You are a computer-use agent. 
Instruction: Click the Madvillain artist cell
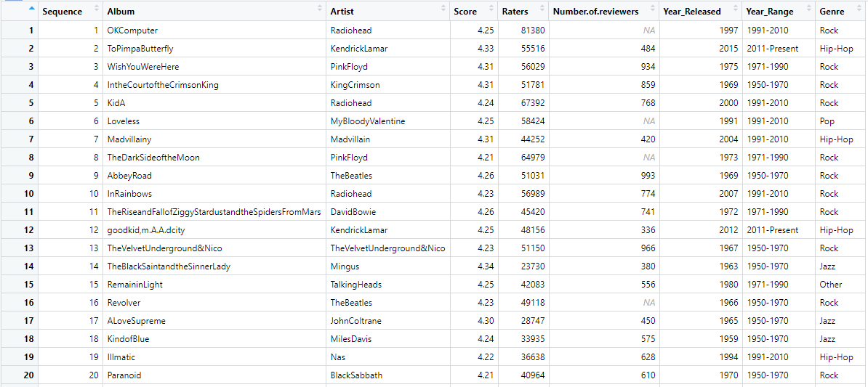[387, 139]
